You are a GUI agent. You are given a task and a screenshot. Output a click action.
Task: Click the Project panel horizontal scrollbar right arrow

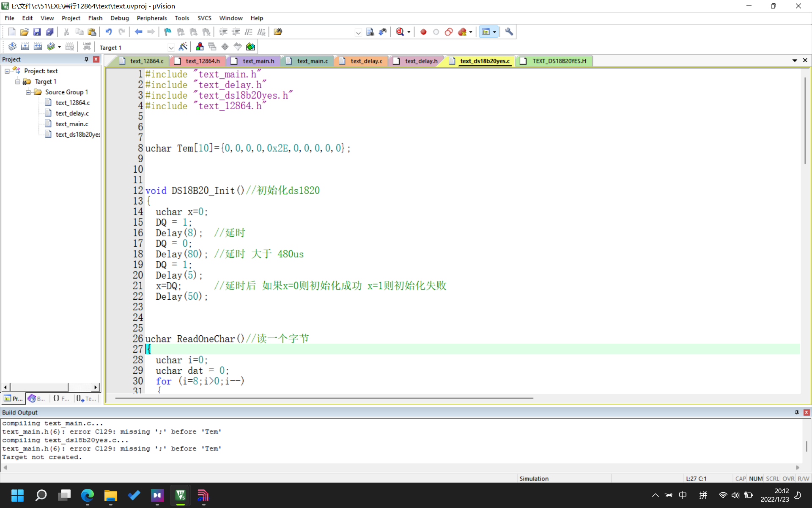[x=96, y=387]
